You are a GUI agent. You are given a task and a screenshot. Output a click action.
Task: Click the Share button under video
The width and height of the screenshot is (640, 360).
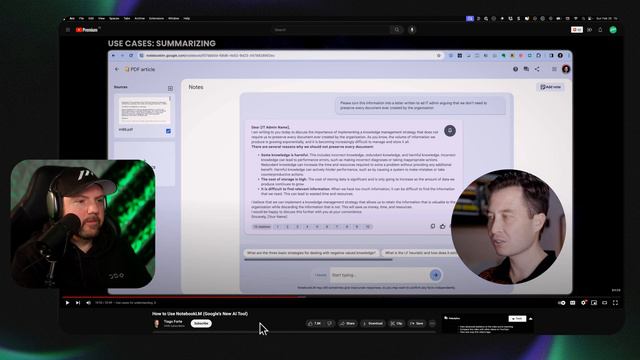tap(348, 324)
